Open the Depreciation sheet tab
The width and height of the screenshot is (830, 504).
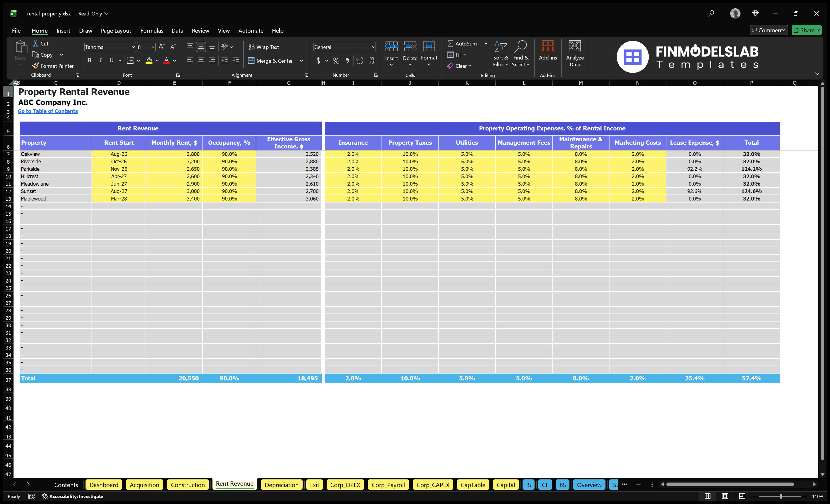pos(281,485)
